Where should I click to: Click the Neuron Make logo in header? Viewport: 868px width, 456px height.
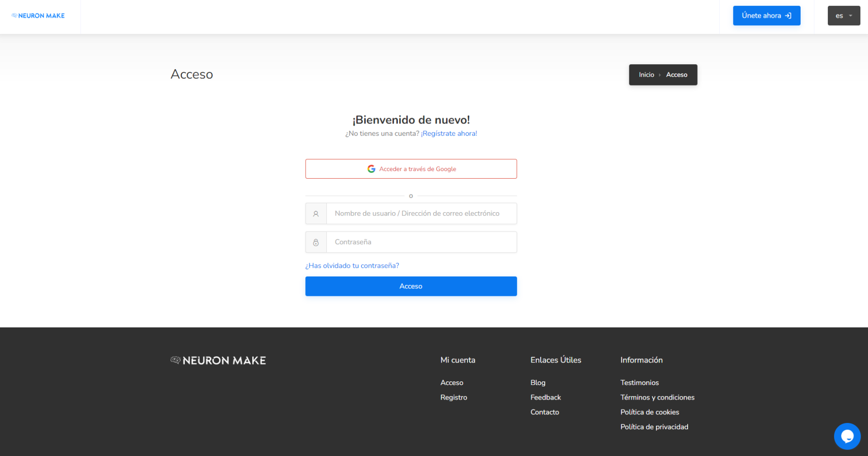(38, 16)
